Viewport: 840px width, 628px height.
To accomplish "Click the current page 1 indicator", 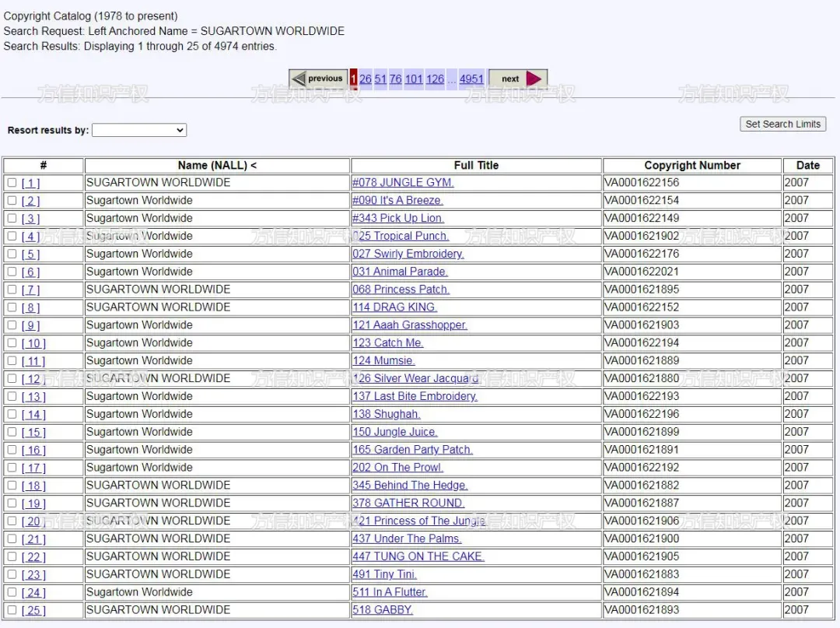I will click(x=354, y=79).
